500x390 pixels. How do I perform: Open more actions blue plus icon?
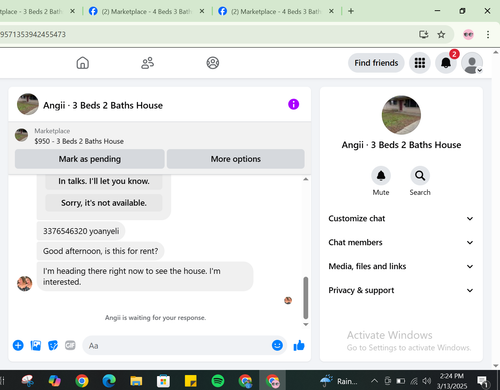[18, 345]
